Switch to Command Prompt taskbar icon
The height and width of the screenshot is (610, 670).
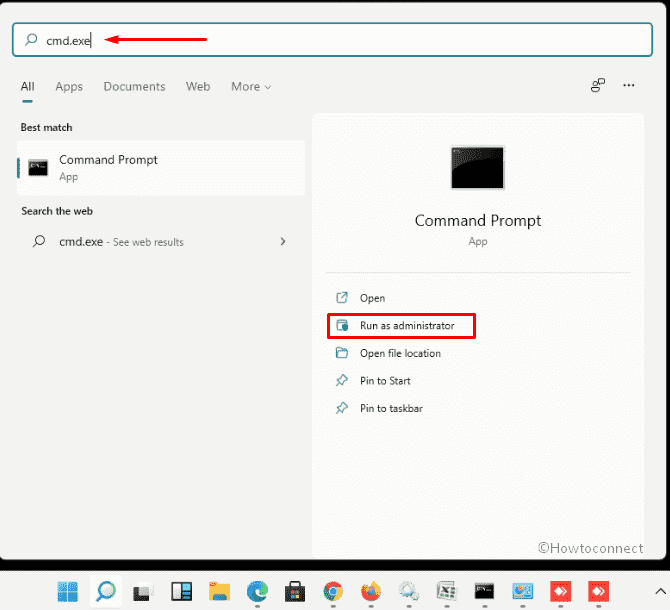point(485,592)
